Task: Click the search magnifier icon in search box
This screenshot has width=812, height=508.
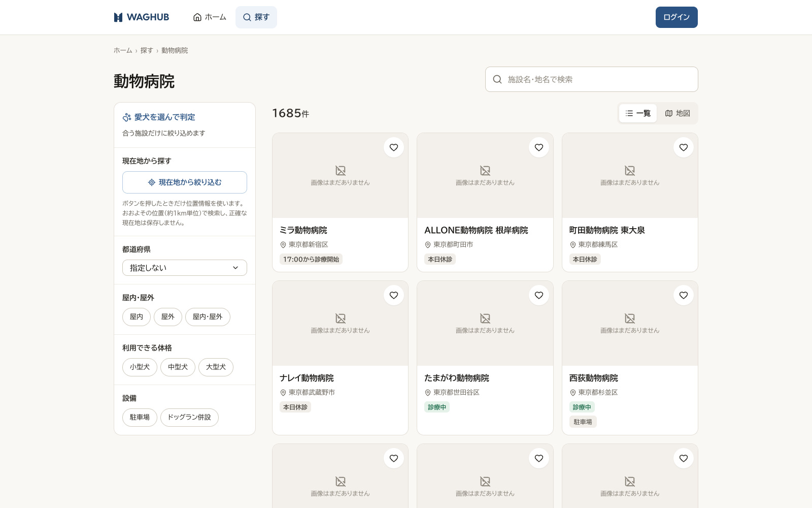Action: (x=497, y=79)
